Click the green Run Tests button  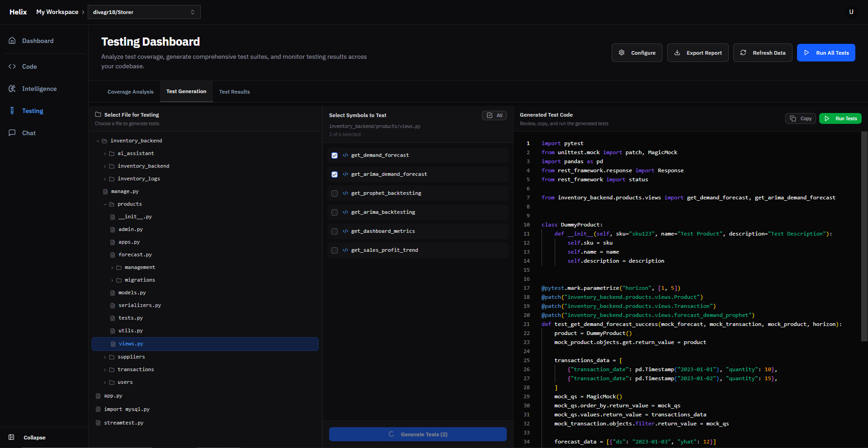(x=840, y=118)
